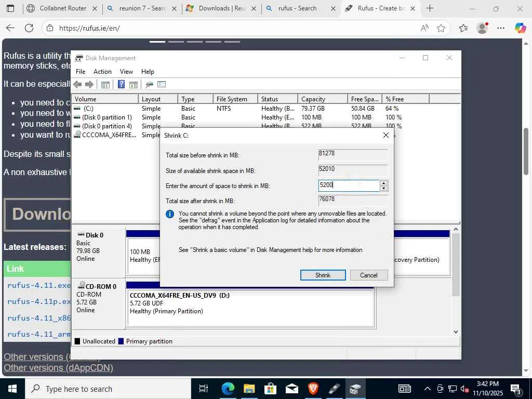Open the Help toolbar icon in Disk Management
This screenshot has width=532, height=399.
pyautogui.click(x=121, y=85)
